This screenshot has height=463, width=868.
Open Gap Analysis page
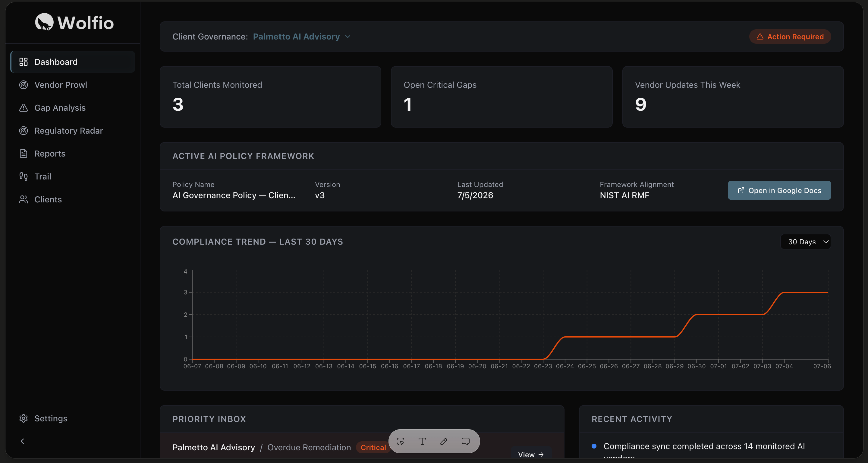(72, 108)
